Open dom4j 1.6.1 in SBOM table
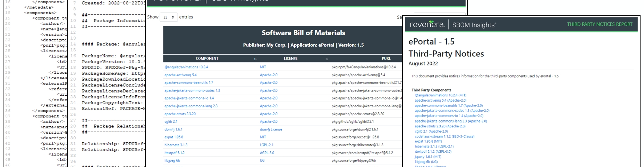Image resolution: width=644 pixels, height=167 pixels. click(x=173, y=129)
